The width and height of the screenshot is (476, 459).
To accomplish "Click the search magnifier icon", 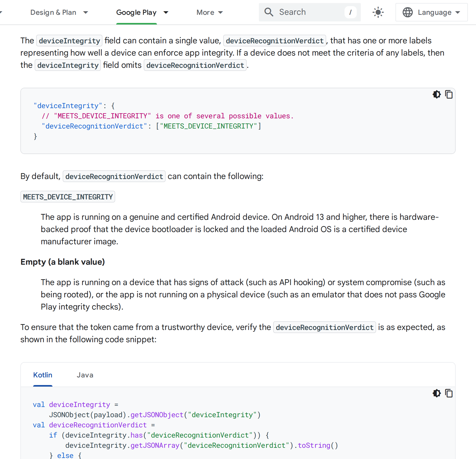I will click(x=269, y=12).
